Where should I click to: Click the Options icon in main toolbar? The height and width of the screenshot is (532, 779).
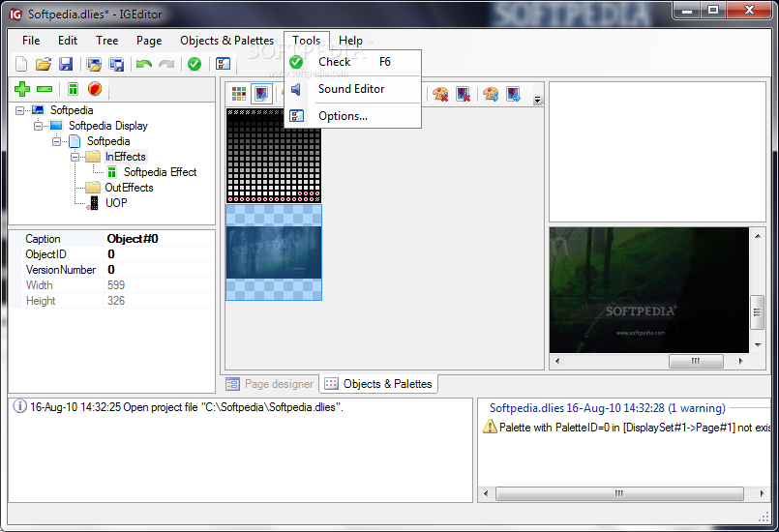pos(223,64)
